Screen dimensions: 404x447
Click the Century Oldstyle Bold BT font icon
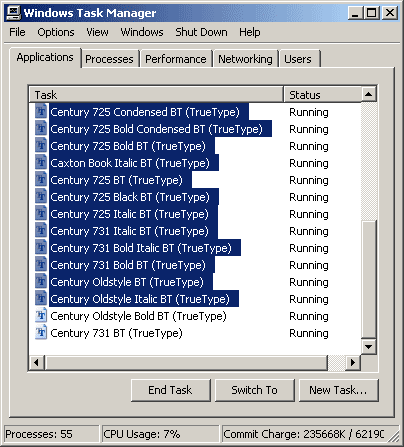pos(41,315)
